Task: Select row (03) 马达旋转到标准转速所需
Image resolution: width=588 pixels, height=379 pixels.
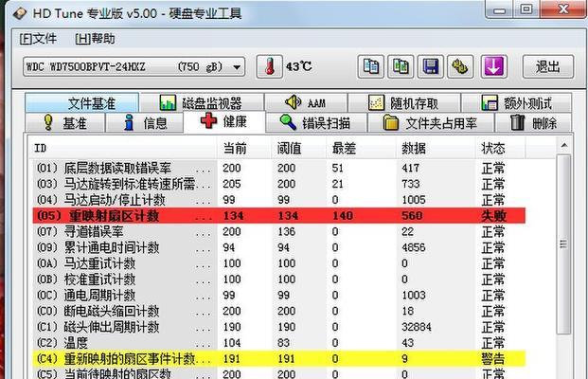Action: click(279, 184)
